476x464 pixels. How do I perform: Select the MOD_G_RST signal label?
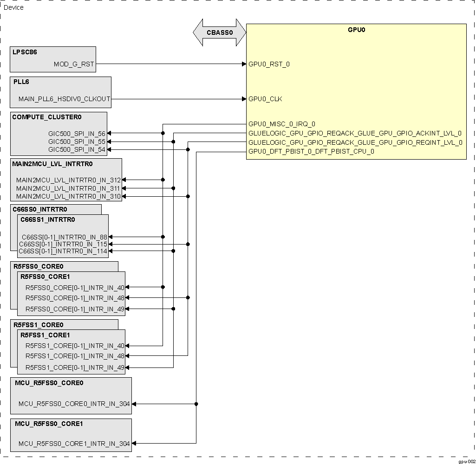point(73,64)
